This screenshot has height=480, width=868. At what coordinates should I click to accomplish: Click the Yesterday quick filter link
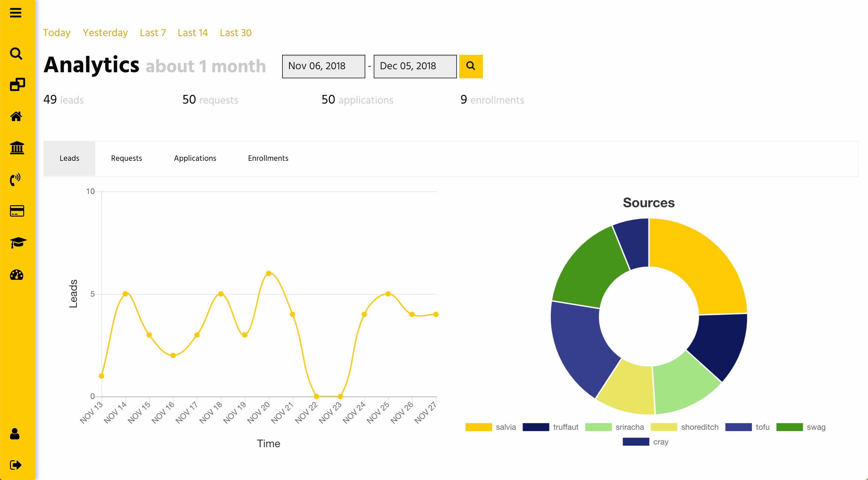point(105,33)
